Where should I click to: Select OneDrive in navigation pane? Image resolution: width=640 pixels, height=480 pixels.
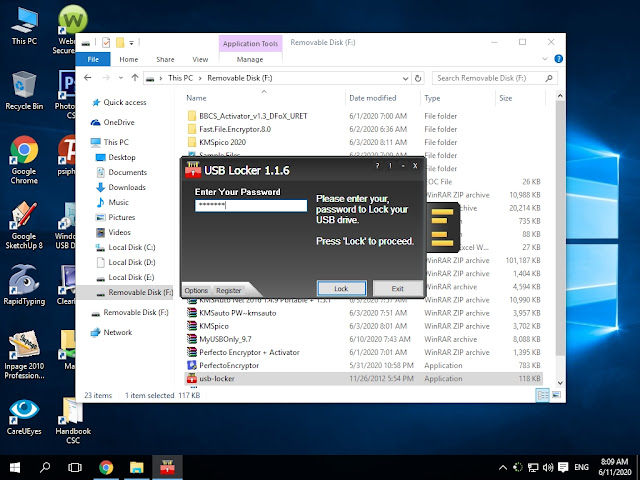[119, 122]
